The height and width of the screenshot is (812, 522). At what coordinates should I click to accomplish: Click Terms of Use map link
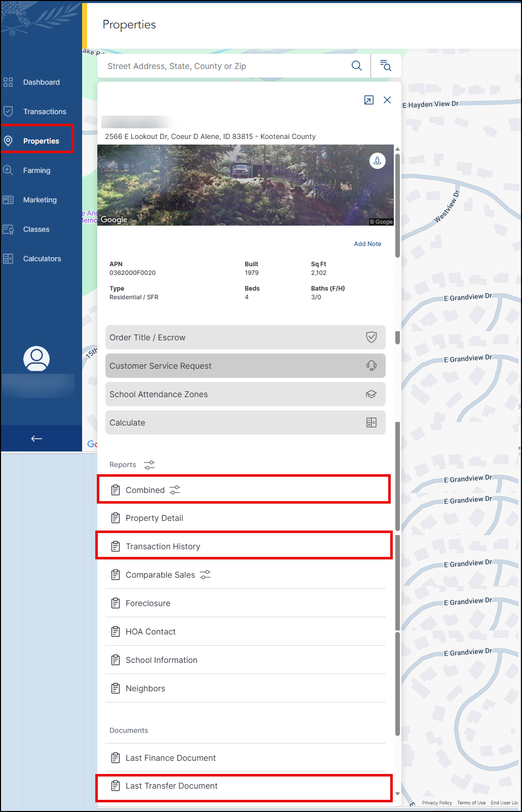click(x=471, y=803)
